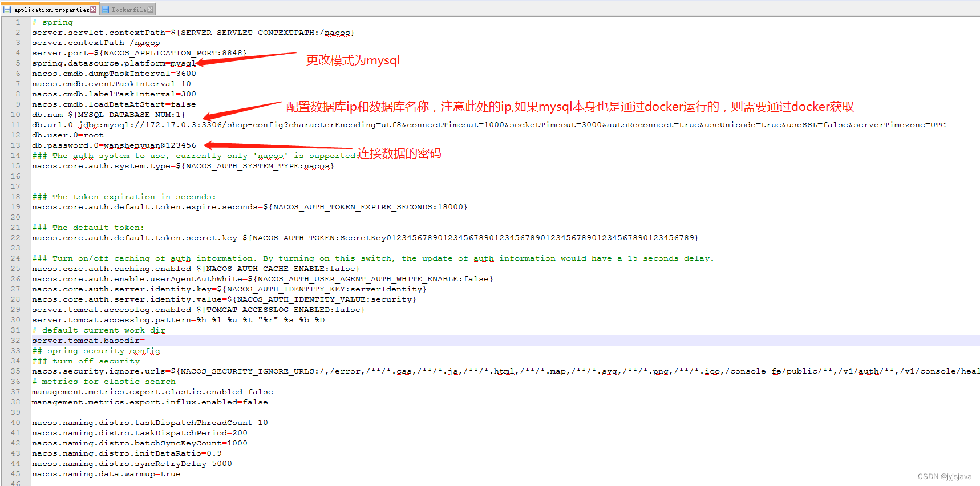This screenshot has width=980, height=486.
Task: Click '### turn off security' comment
Action: click(86, 361)
